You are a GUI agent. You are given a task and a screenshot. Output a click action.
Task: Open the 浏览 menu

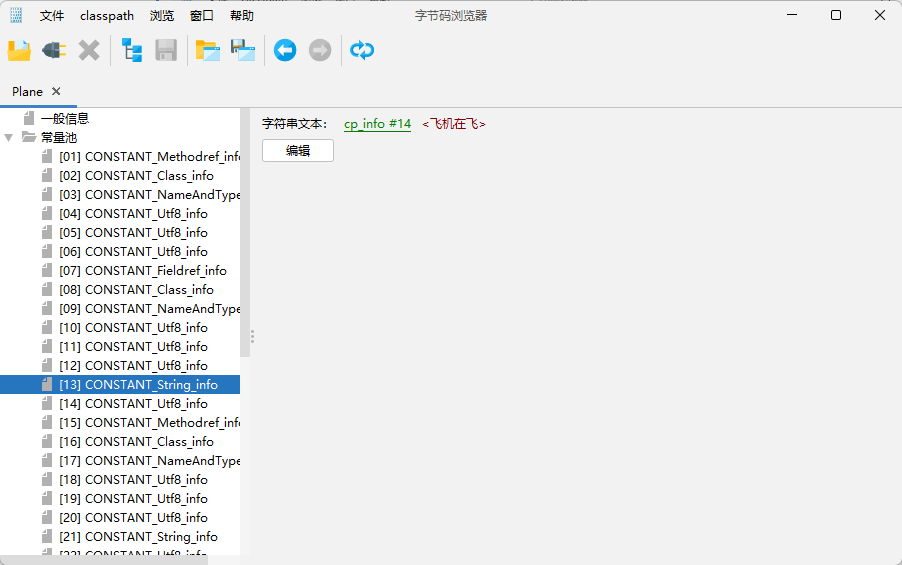click(162, 16)
